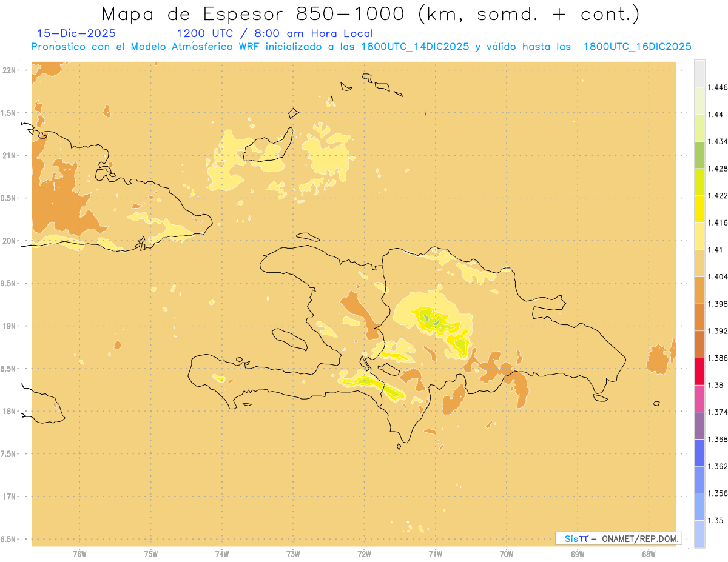Pick the pale yellow swatch between 1.41 and 1.416
The height and width of the screenshot is (562, 728).
[x=699, y=236]
